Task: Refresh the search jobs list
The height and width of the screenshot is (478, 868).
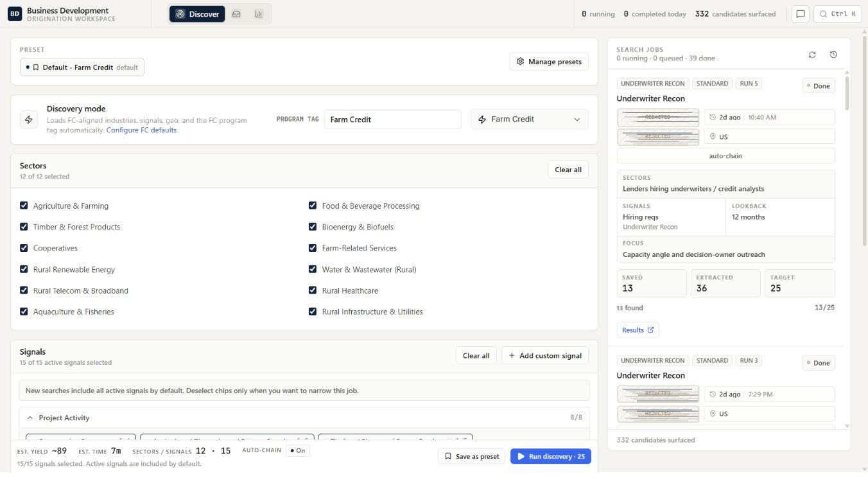Action: point(812,55)
